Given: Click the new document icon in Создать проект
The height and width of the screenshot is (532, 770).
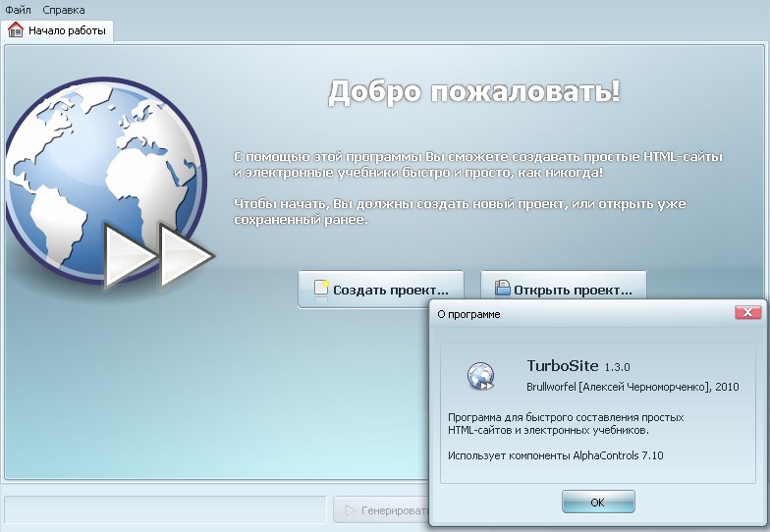Looking at the screenshot, I should [x=321, y=289].
